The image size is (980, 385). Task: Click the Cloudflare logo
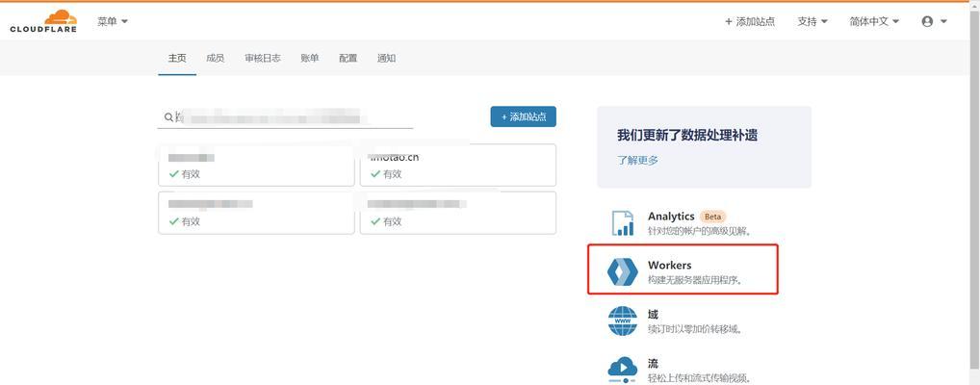pyautogui.click(x=43, y=20)
